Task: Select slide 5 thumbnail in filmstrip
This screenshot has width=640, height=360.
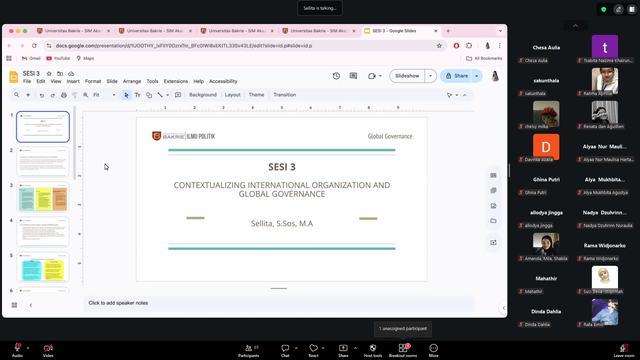Action: pos(43,267)
